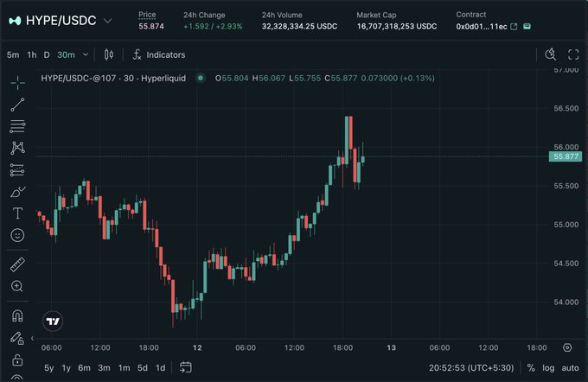Viewport: 588px width, 382px height.
Task: Open the Fibonacci retracement tool
Action: pyautogui.click(x=17, y=126)
